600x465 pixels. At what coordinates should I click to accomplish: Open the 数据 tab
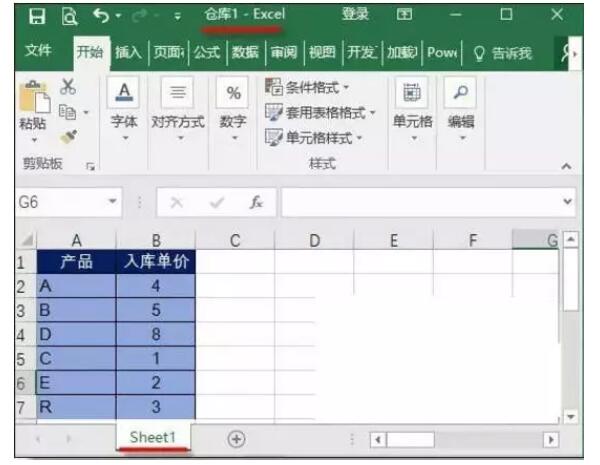tap(245, 52)
